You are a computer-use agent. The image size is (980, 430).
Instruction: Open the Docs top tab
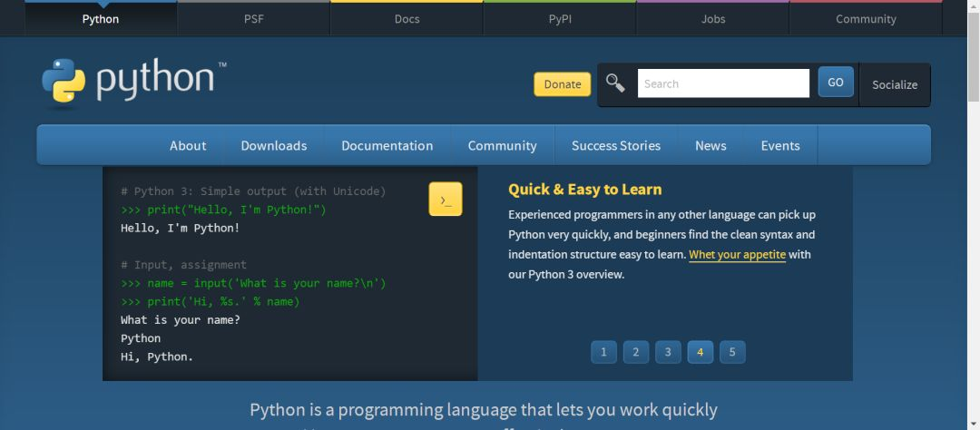pyautogui.click(x=407, y=19)
